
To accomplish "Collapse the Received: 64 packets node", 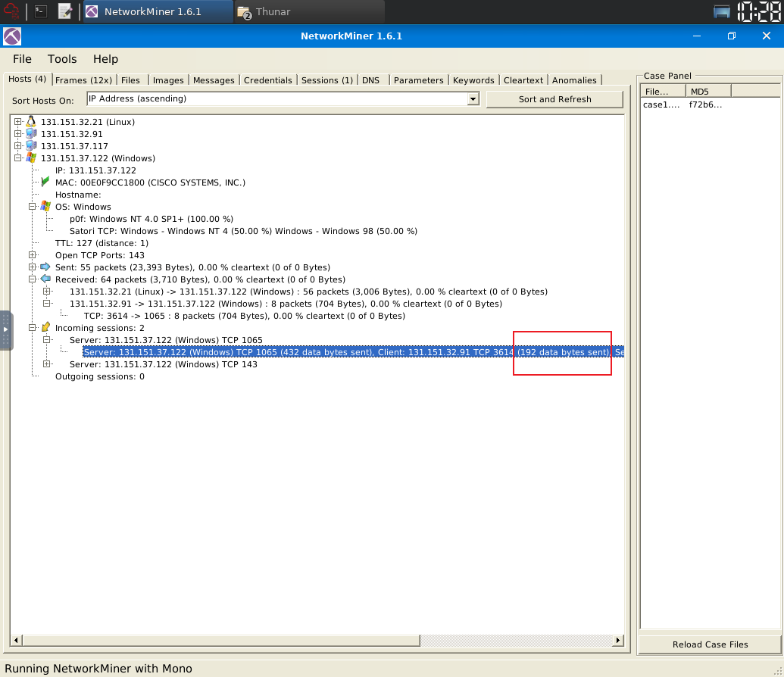I will tap(33, 279).
